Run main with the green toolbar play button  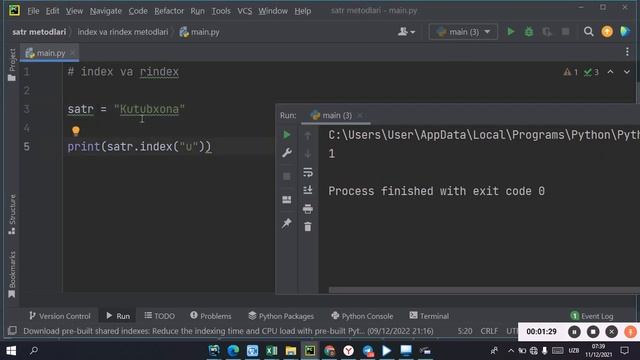511,31
